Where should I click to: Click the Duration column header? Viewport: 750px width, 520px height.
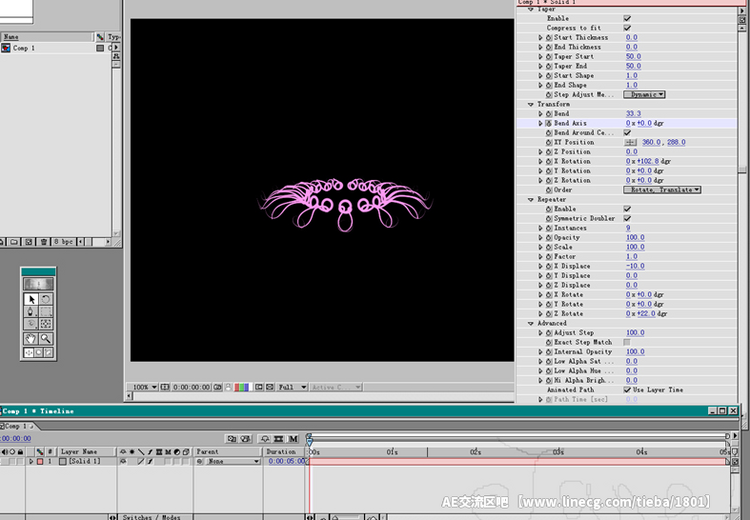tap(284, 452)
